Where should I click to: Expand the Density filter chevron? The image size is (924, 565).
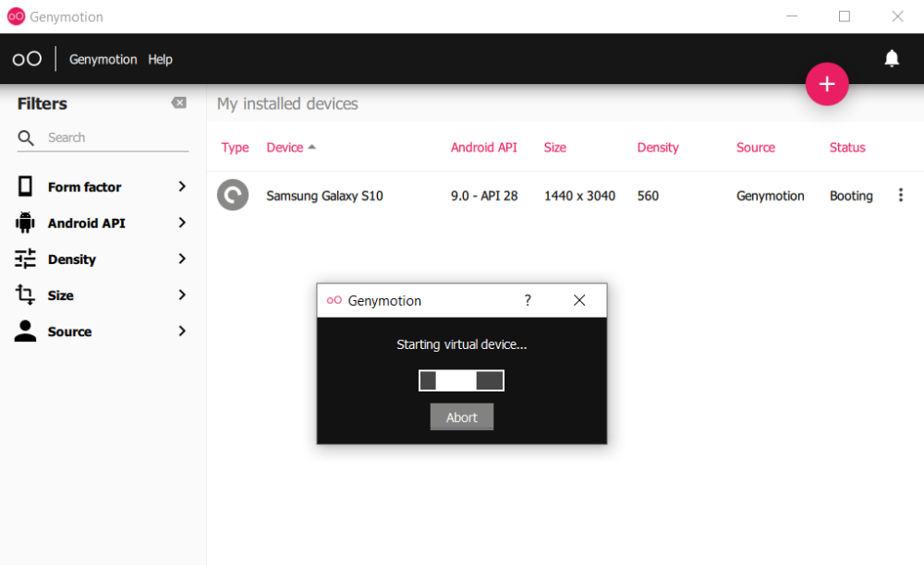pyautogui.click(x=182, y=258)
